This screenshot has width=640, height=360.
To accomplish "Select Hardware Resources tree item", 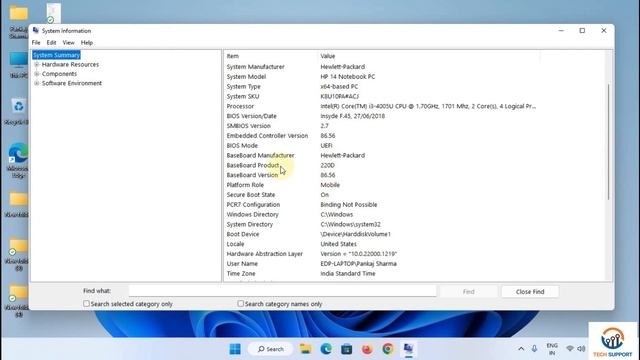I will [x=70, y=64].
